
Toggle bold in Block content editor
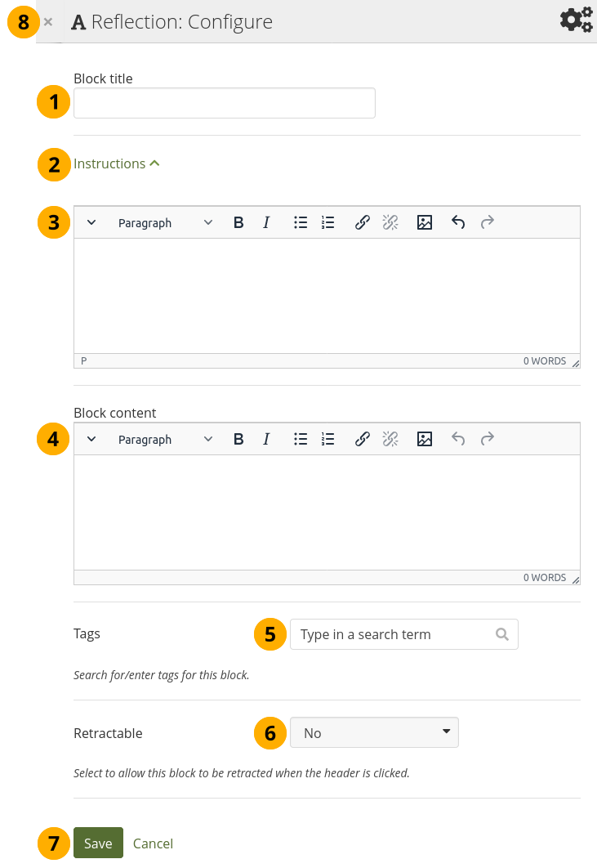click(238, 439)
